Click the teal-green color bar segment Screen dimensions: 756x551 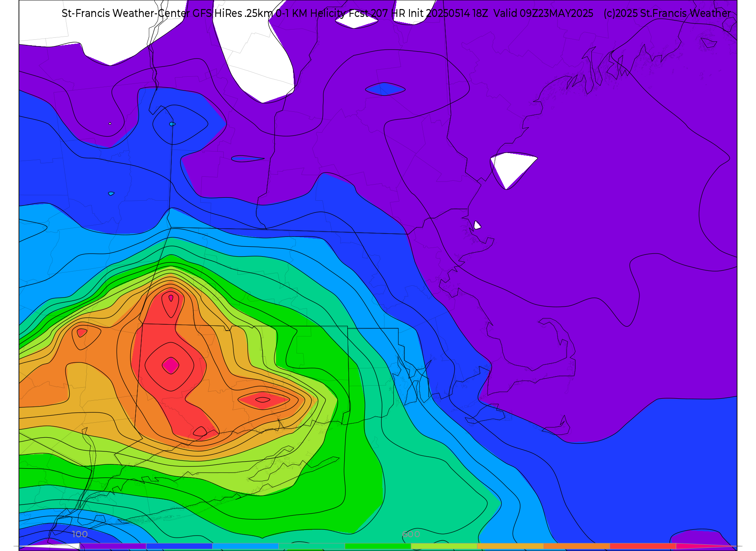(312, 546)
